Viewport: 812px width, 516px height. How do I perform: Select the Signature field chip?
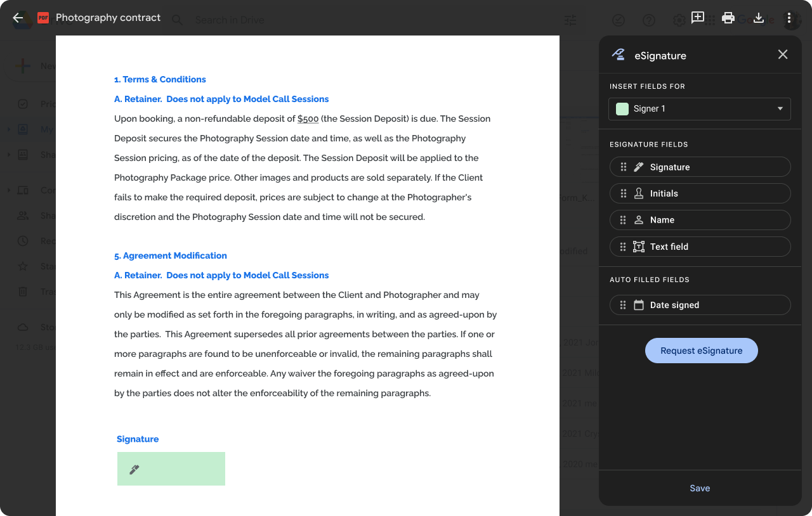tap(700, 167)
